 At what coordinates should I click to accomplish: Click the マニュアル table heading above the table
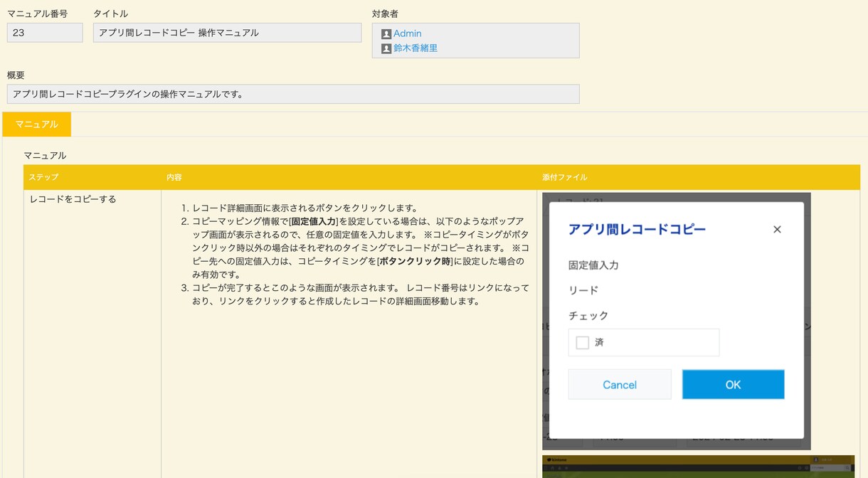pos(45,155)
